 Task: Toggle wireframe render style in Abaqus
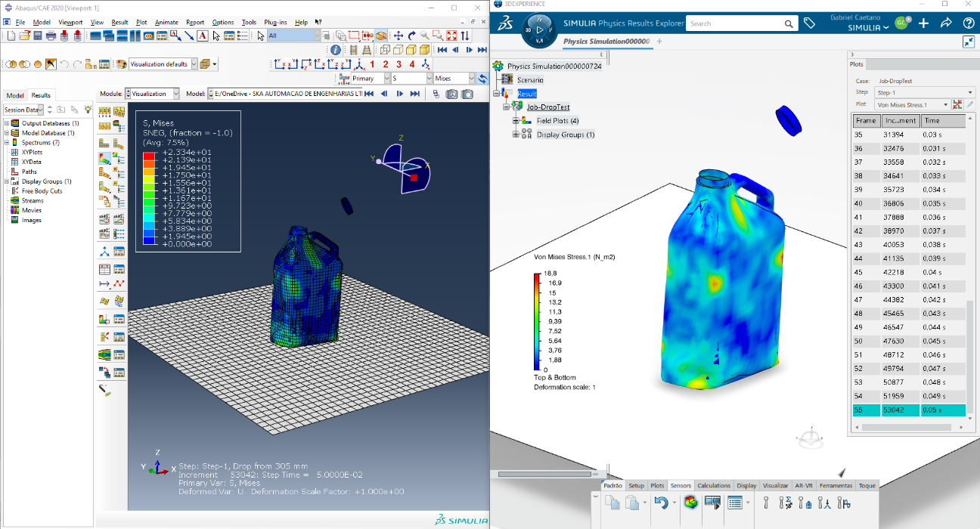pyautogui.click(x=385, y=50)
